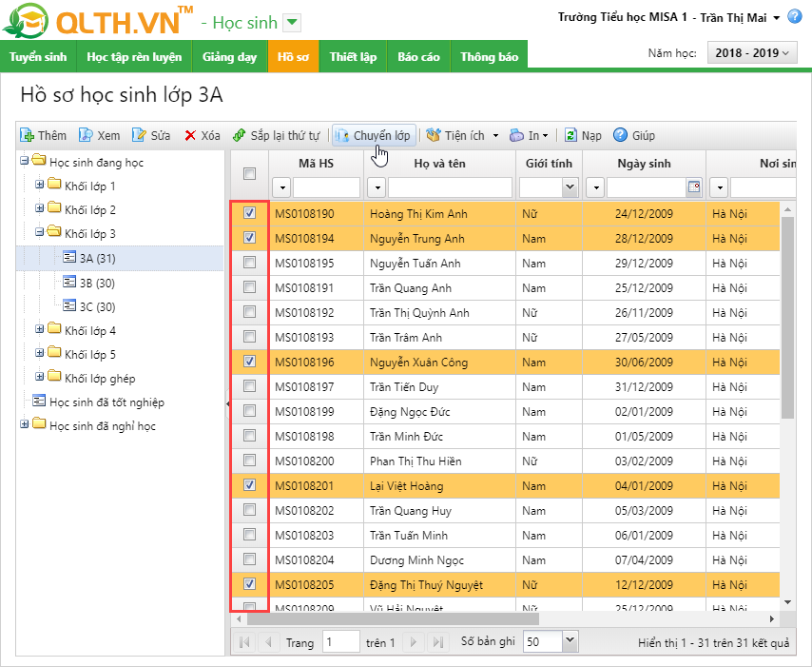Click the red Xóa delete icon
This screenshot has width=812, height=667.
(x=191, y=135)
